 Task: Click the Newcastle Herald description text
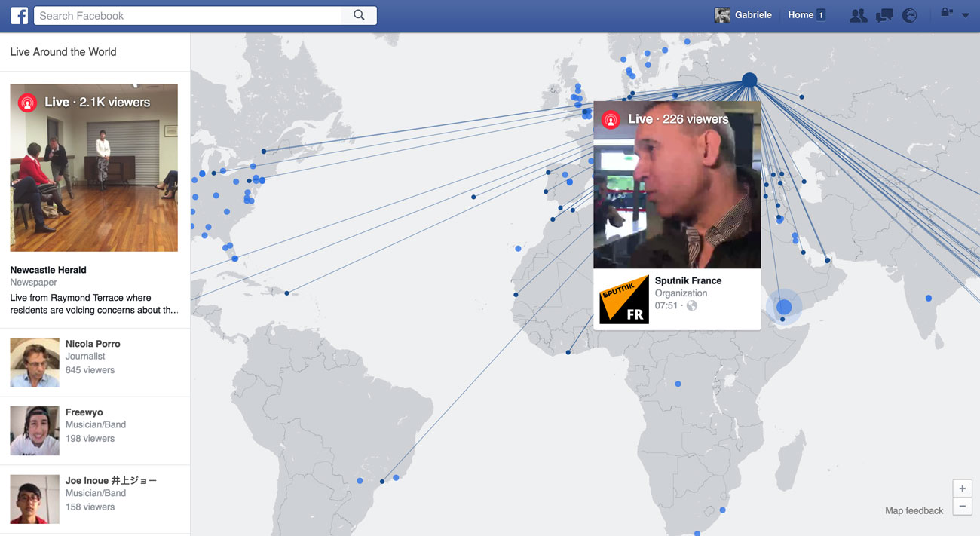(x=94, y=304)
